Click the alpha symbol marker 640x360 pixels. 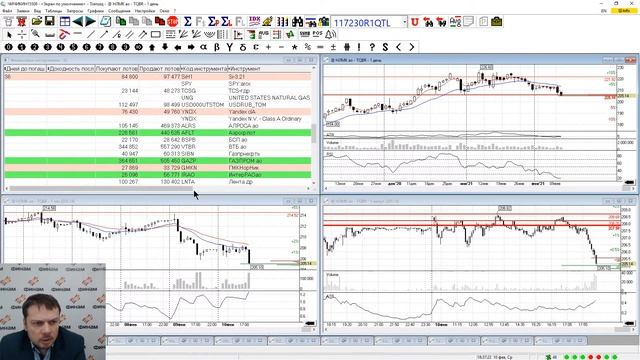point(204,47)
